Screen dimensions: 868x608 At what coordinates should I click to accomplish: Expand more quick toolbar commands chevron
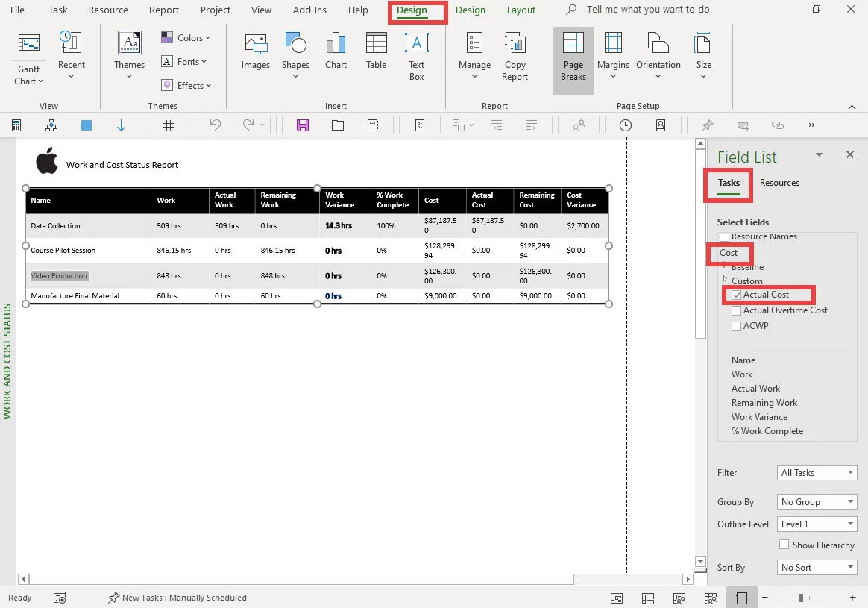(x=811, y=125)
